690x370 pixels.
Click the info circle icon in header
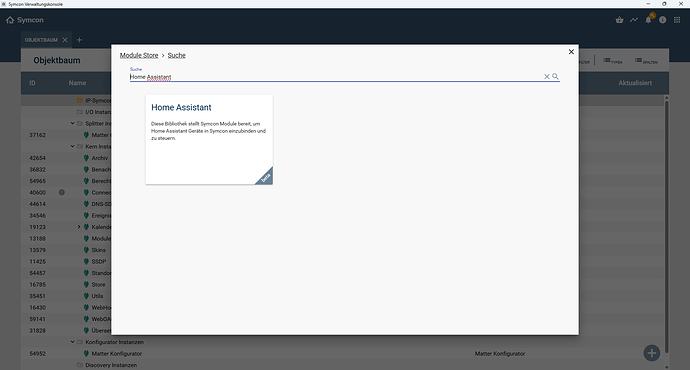[662, 20]
